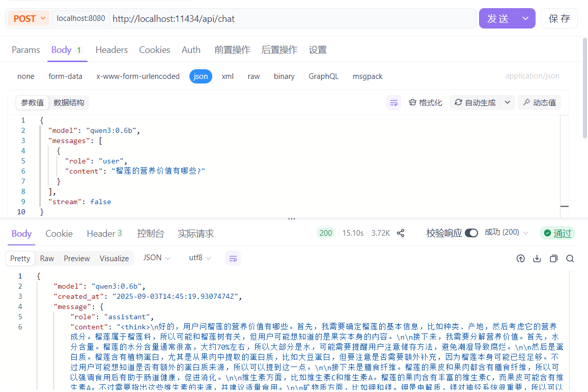Viewport: 588px width, 392px height.
Task: Click the request URL input field
Action: 293,19
